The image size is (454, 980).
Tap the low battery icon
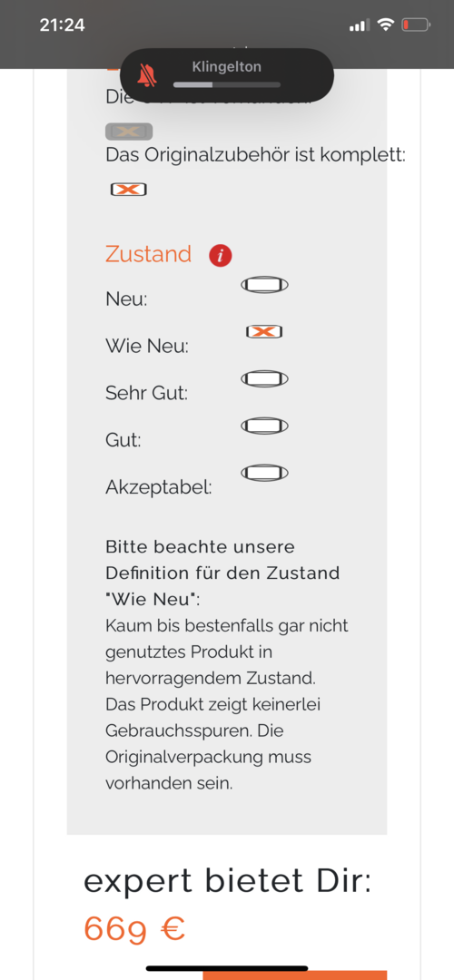tap(416, 25)
